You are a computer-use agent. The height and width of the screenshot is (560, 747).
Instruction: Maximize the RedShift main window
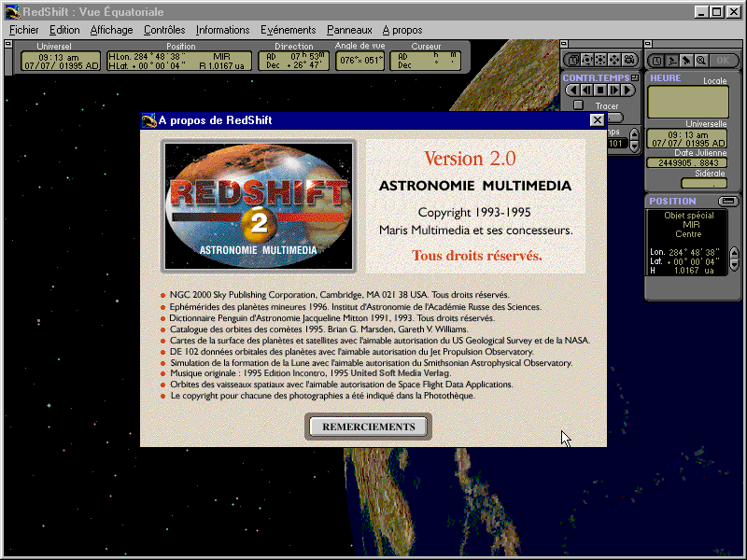click(716, 12)
